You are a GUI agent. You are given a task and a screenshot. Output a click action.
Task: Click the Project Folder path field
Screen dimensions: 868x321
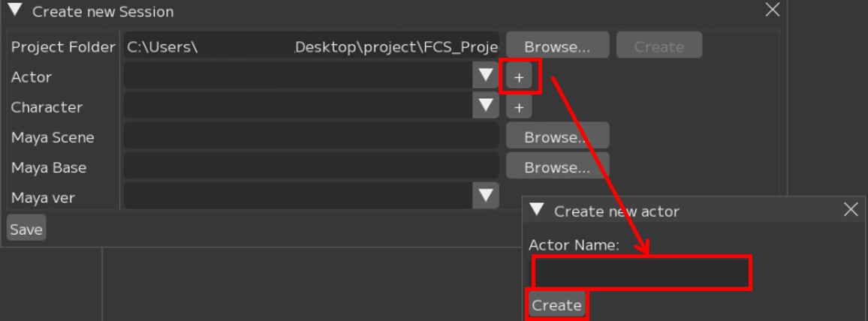[311, 46]
